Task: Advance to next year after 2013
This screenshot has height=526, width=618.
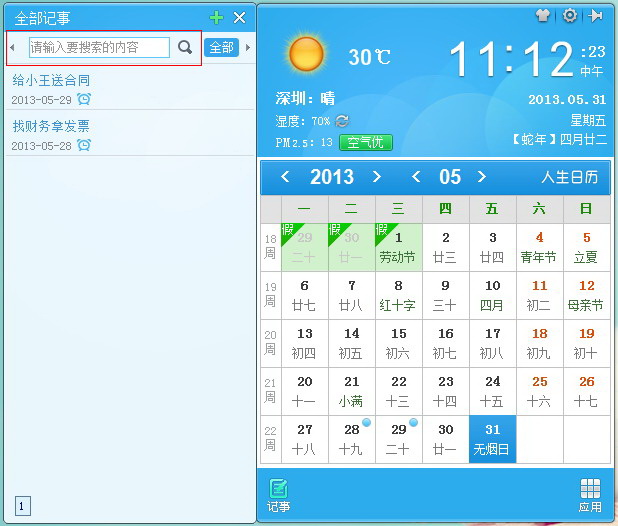Action: (x=377, y=177)
